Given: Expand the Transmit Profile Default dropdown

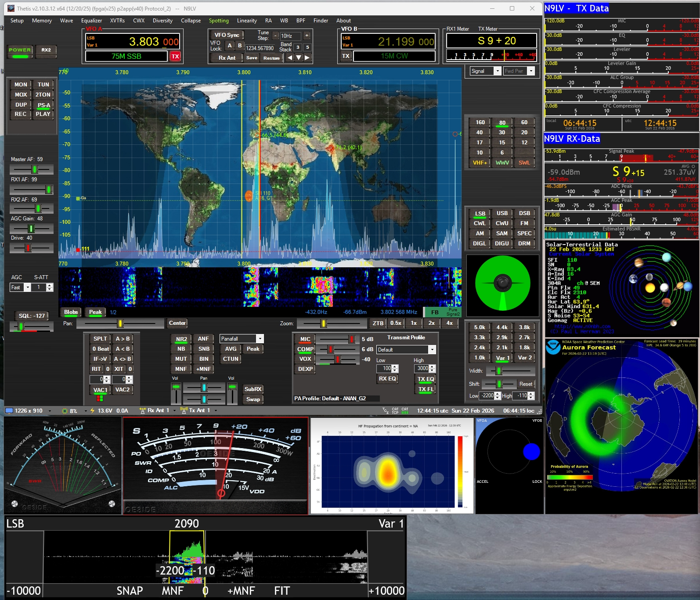Looking at the screenshot, I should (432, 350).
